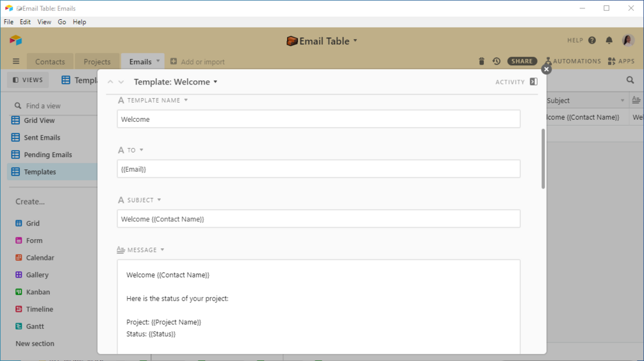Click the Kanban create-view icon
644x361 pixels.
tap(19, 292)
